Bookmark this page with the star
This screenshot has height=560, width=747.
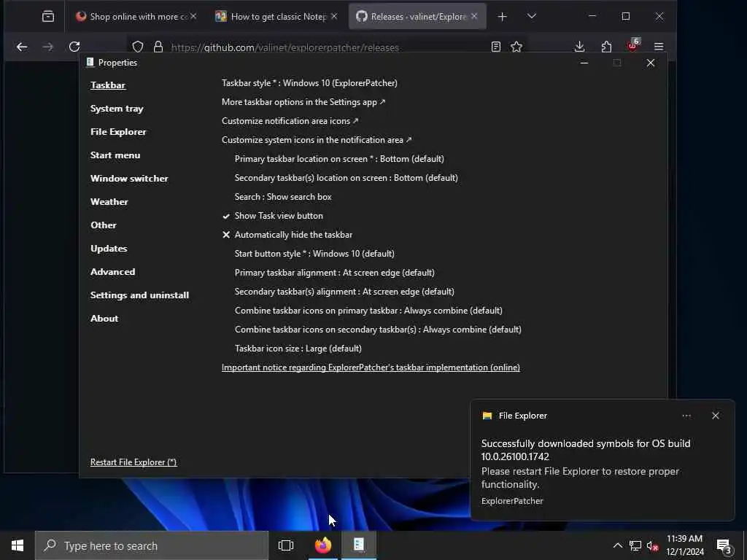[516, 47]
